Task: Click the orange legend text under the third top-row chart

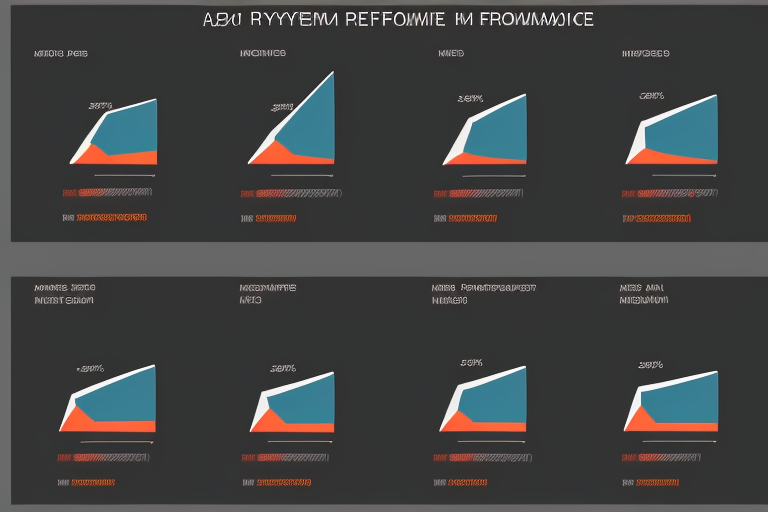Action: [470, 216]
